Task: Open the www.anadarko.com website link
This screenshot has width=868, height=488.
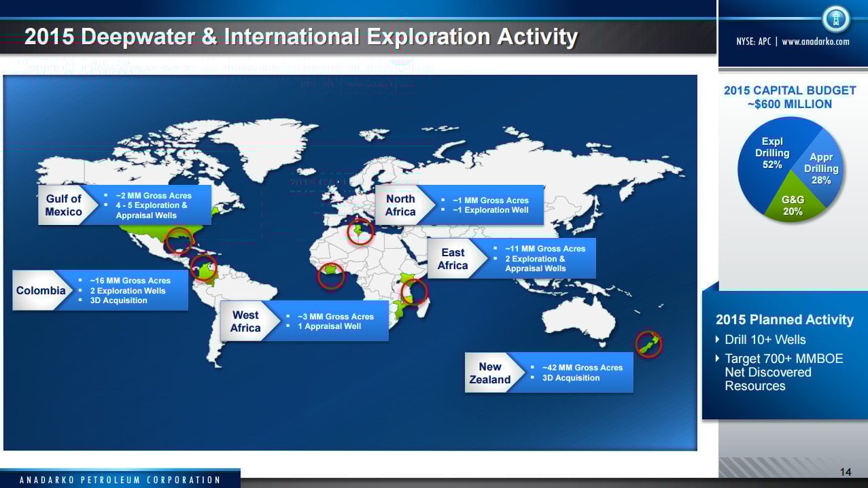Action: 816,41
